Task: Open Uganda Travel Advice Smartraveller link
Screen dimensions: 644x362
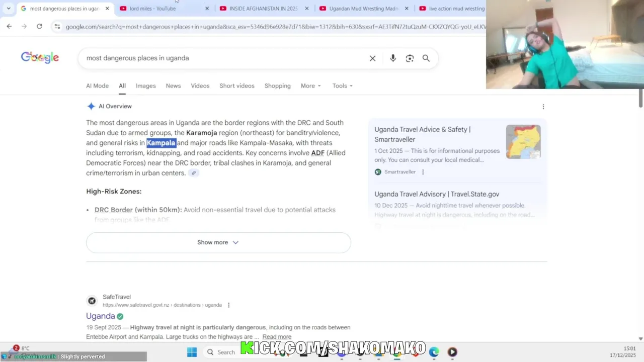Action: pyautogui.click(x=423, y=134)
